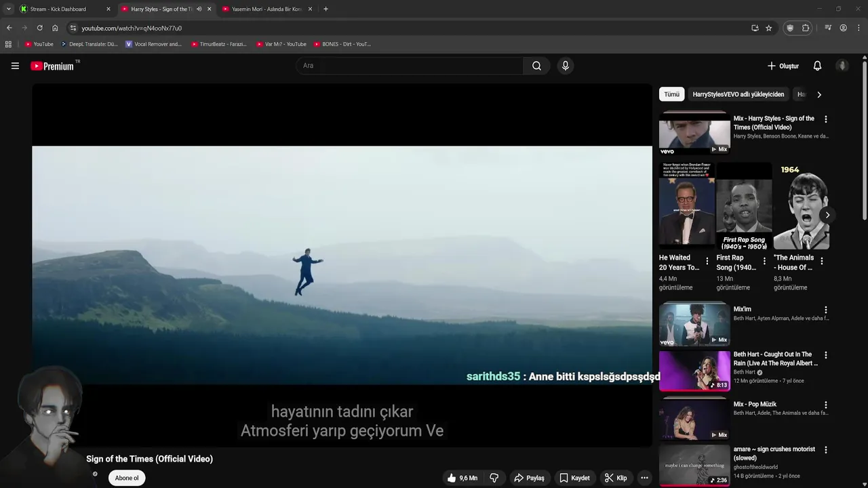Screen dimensions: 868x488
Task: Click the Oluştur create button
Action: [x=783, y=66]
